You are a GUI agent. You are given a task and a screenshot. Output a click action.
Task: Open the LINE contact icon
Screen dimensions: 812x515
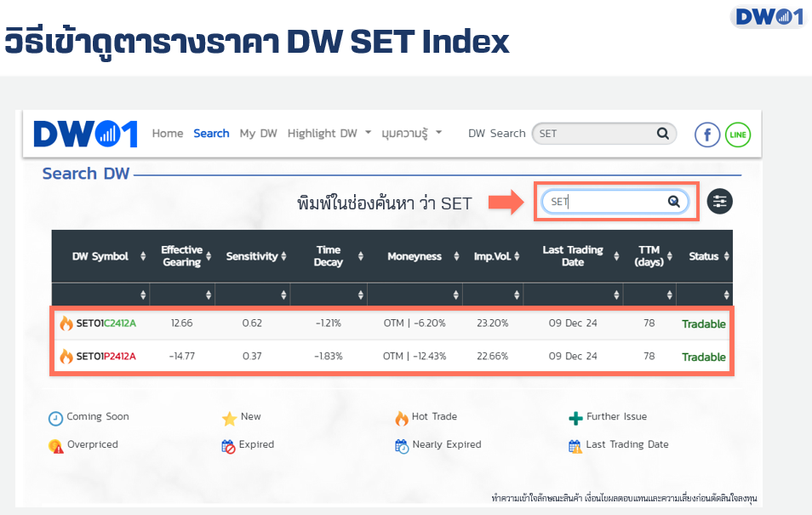click(737, 134)
